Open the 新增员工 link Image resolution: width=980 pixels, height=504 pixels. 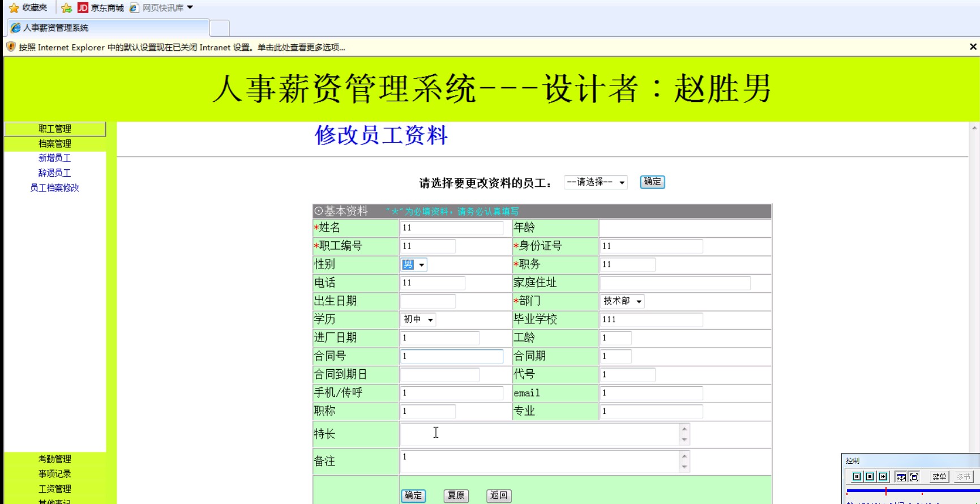pyautogui.click(x=55, y=158)
